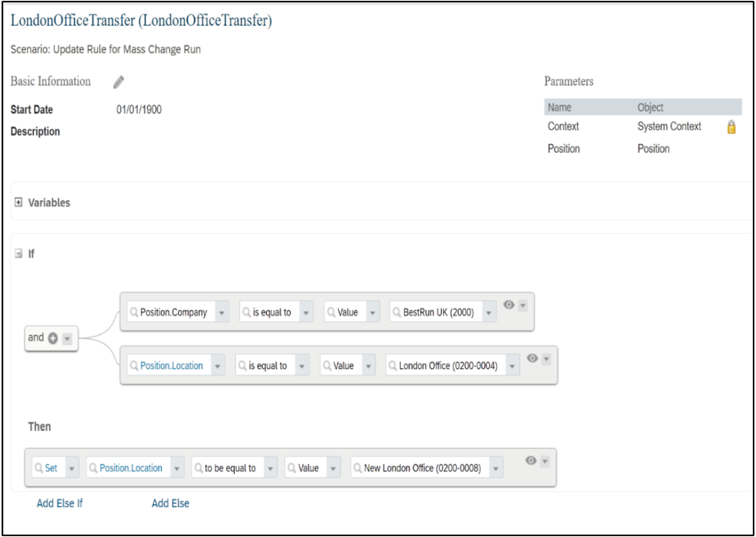Open the Value type dropdown in the Company row
The width and height of the screenshot is (756, 537).
(373, 313)
